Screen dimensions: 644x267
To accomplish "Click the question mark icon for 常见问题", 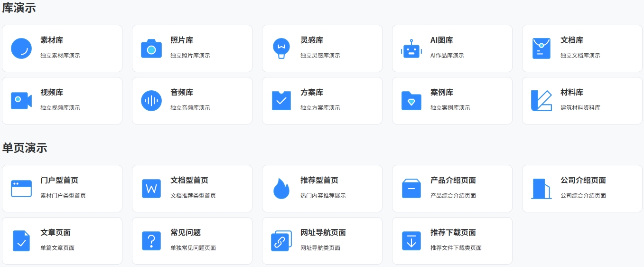I will coord(151,241).
